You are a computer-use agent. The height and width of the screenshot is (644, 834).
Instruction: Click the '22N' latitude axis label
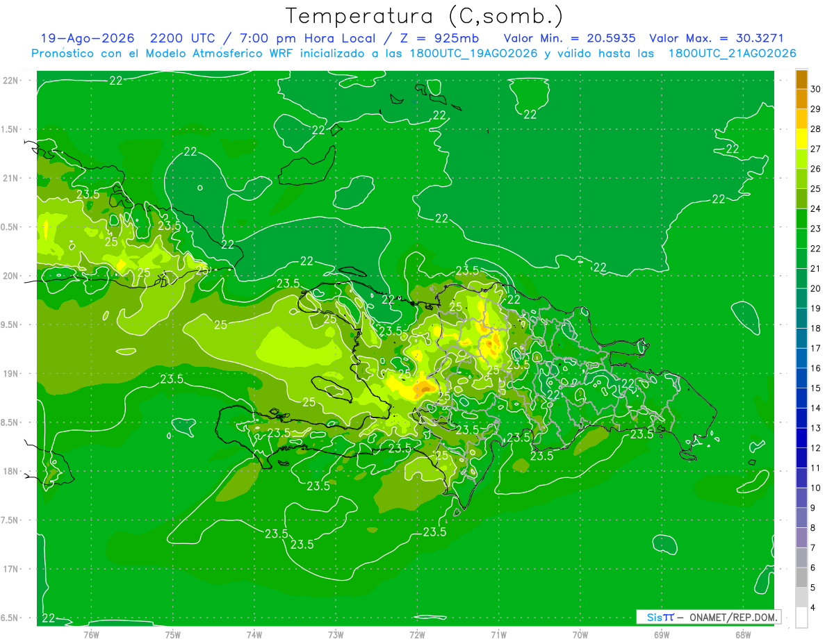point(10,81)
